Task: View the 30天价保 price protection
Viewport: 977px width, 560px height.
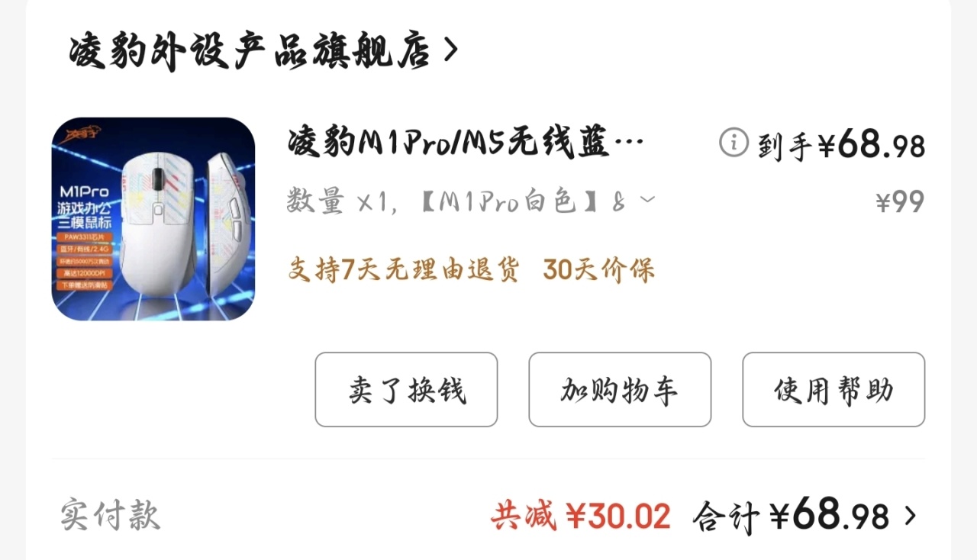Action: (599, 270)
